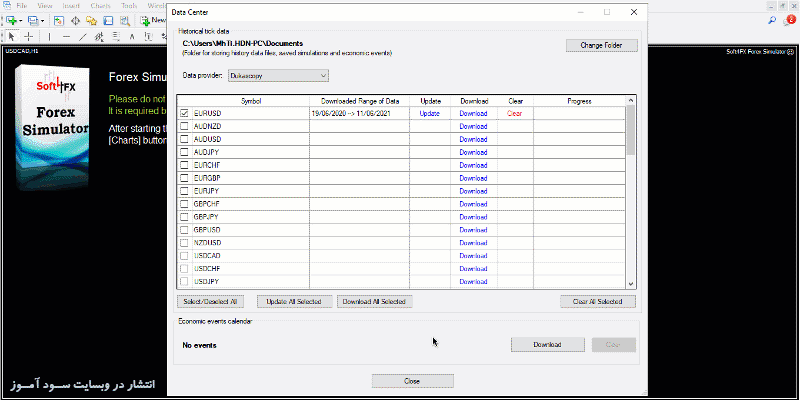The height and width of the screenshot is (400, 800).
Task: Click the Download link for EURJPY
Action: click(x=473, y=191)
